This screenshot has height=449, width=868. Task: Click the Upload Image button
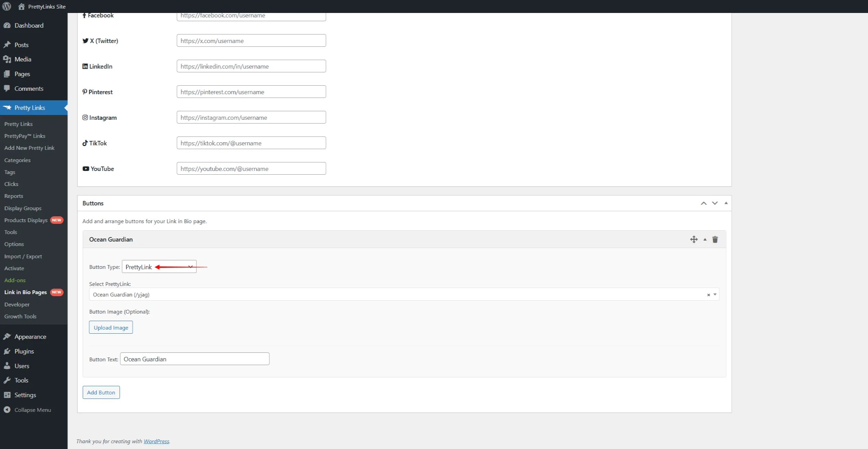(x=111, y=328)
